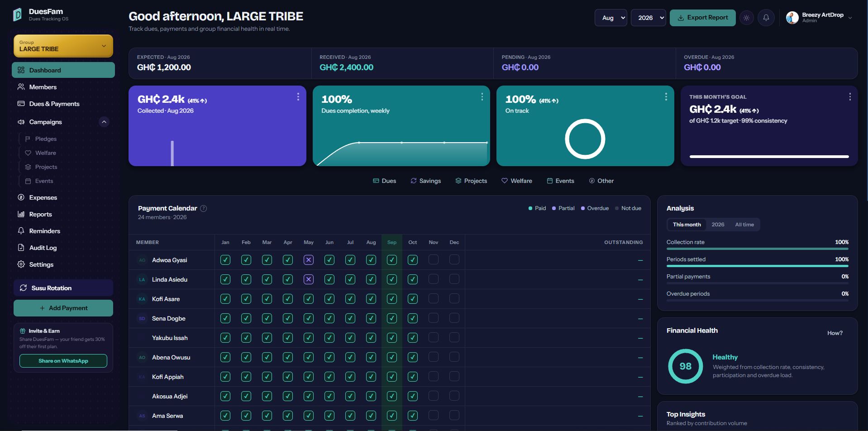868x431 pixels.
Task: Collapse the Campaigns submenu chevron
Action: coord(104,122)
